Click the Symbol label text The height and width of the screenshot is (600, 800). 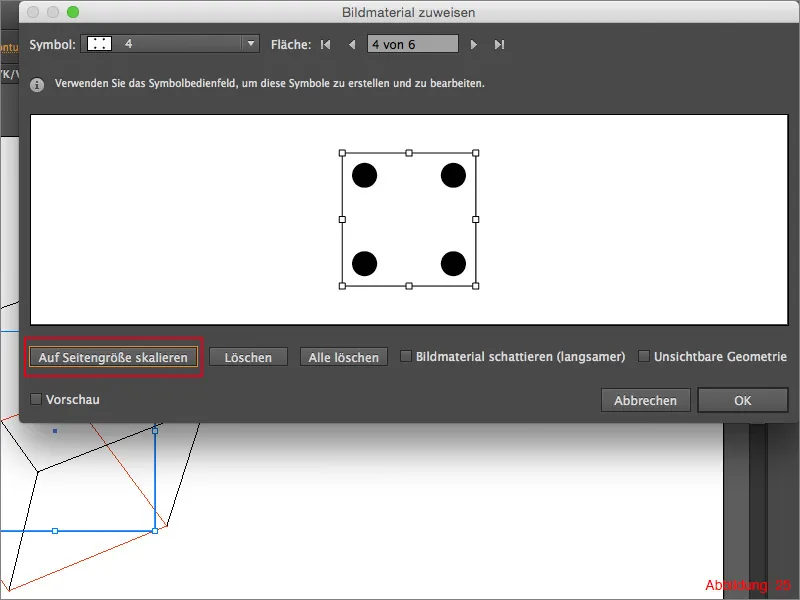[53, 45]
